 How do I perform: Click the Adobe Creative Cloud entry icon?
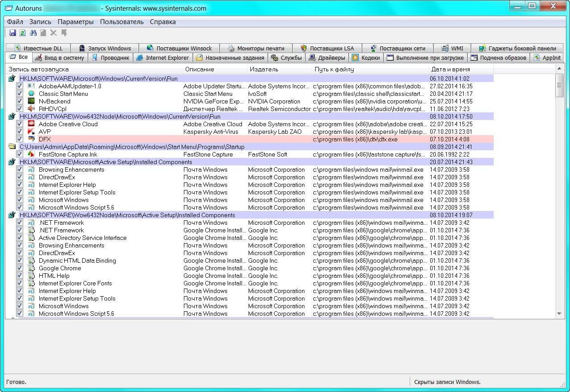coord(31,124)
